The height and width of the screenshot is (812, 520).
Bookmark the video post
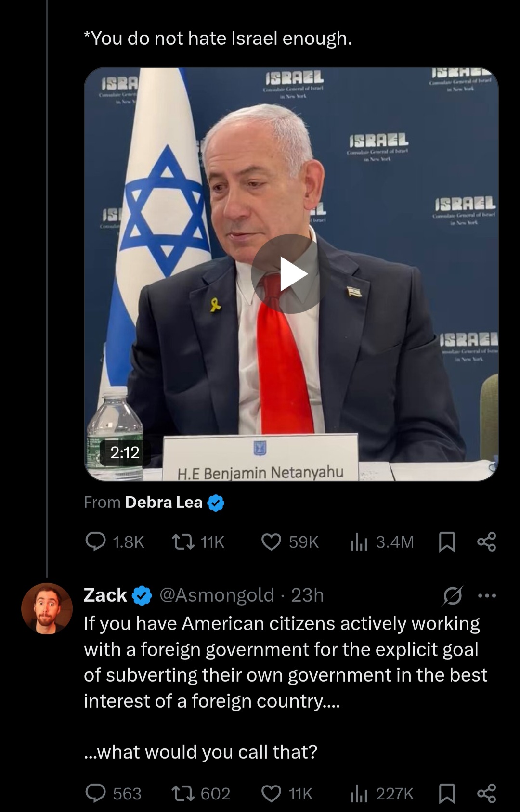pos(447,542)
